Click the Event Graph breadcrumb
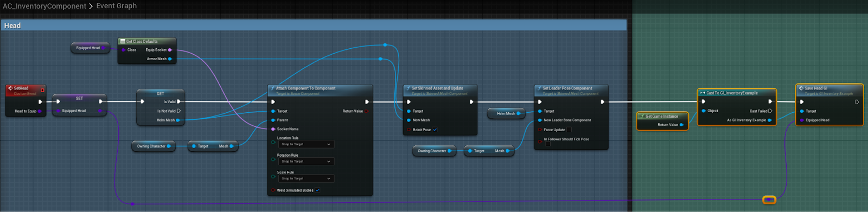This screenshot has width=868, height=212. pyautogui.click(x=117, y=6)
